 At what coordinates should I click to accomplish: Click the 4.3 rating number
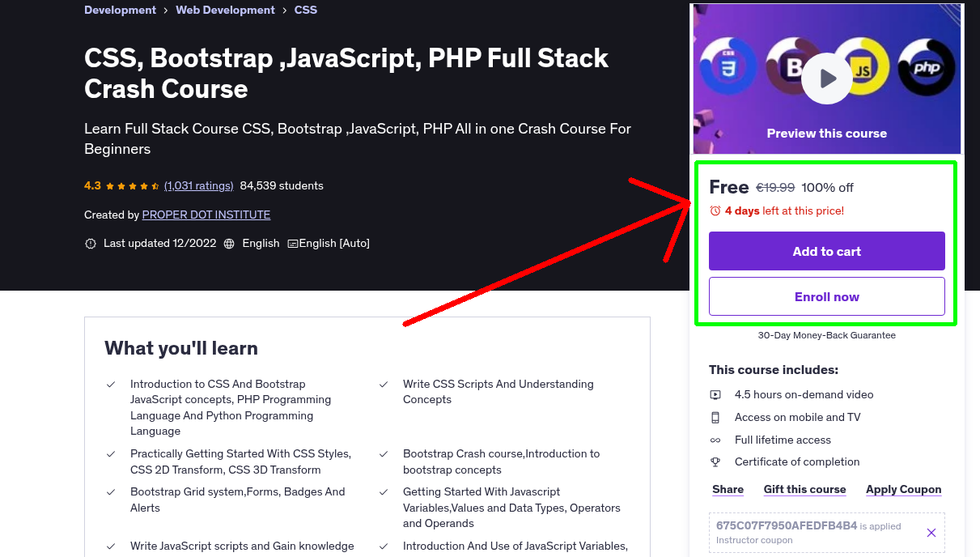[x=92, y=186]
